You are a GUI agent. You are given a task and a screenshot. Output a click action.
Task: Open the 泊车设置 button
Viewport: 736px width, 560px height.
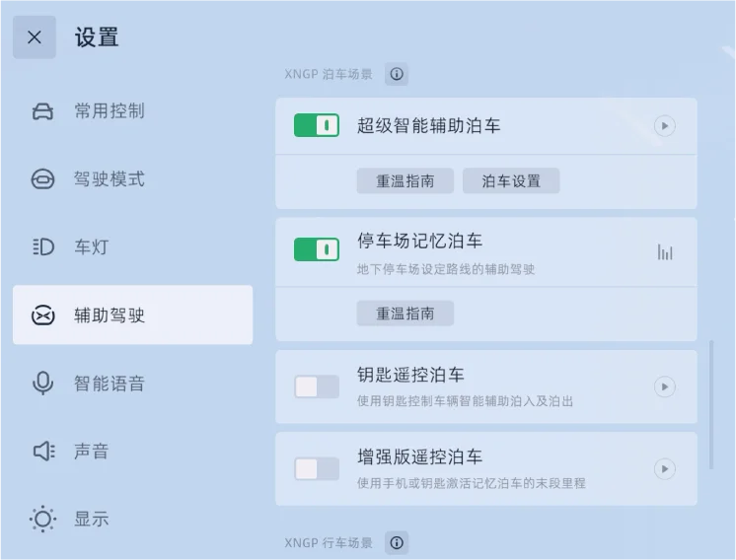(511, 180)
